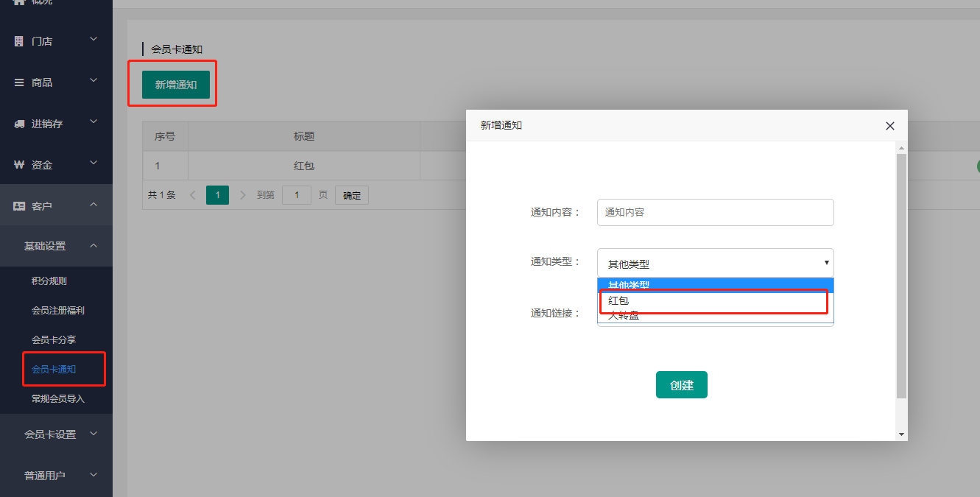Expand the 商品 menu chevron

[x=94, y=80]
